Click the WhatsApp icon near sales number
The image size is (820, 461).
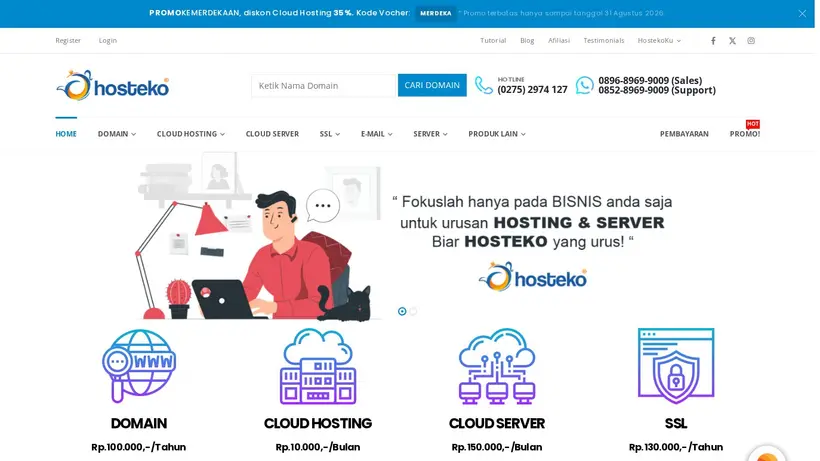pos(585,85)
